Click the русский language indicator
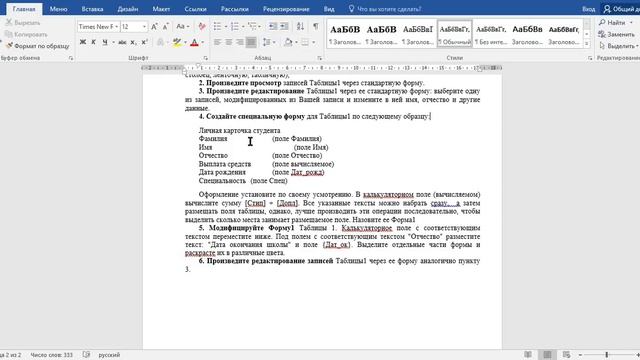The height and width of the screenshot is (360, 640). coord(109,355)
